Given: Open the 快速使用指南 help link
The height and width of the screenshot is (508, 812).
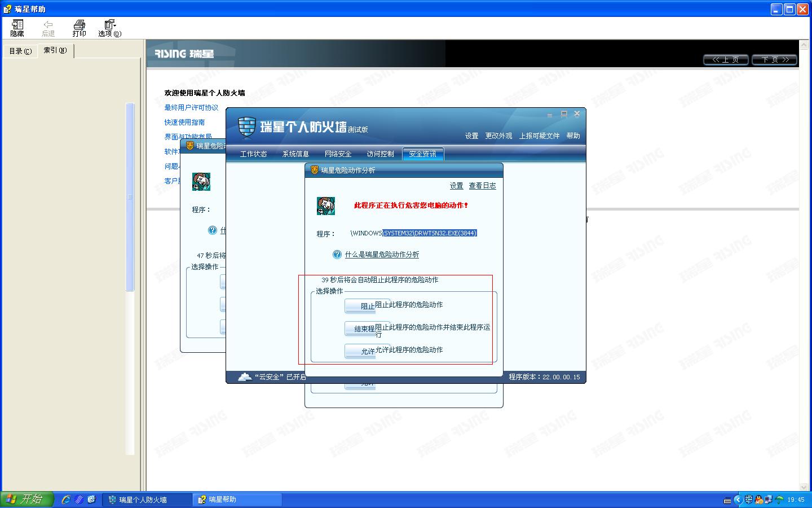Looking at the screenshot, I should [184, 122].
